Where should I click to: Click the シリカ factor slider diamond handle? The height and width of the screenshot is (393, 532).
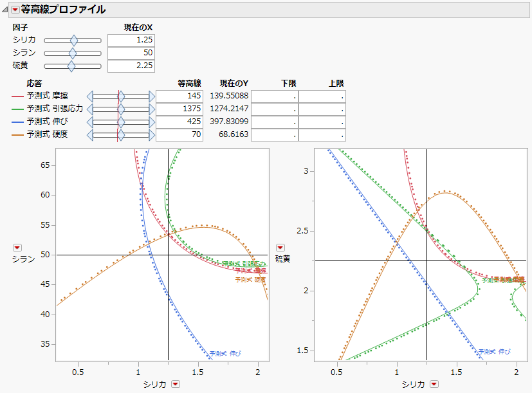(x=73, y=41)
